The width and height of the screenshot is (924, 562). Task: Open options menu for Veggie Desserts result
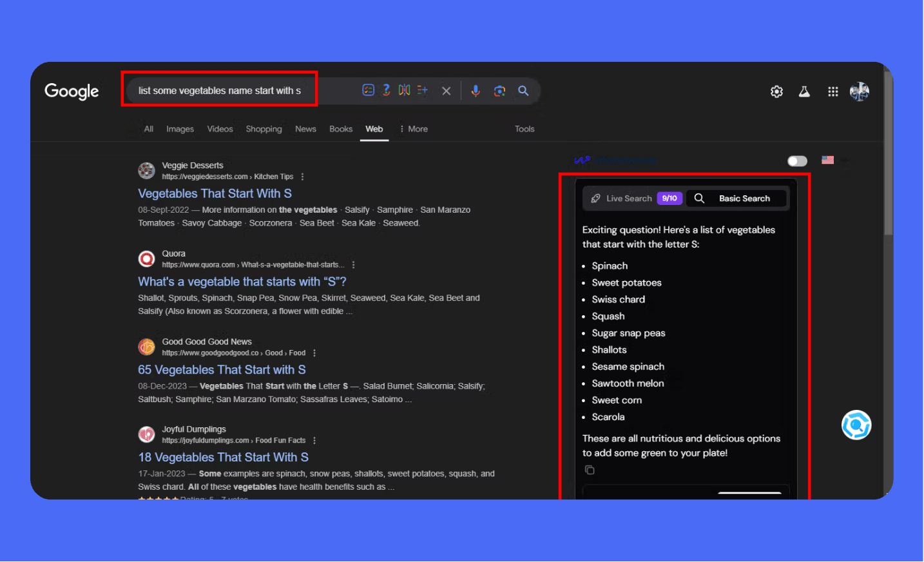coord(302,177)
